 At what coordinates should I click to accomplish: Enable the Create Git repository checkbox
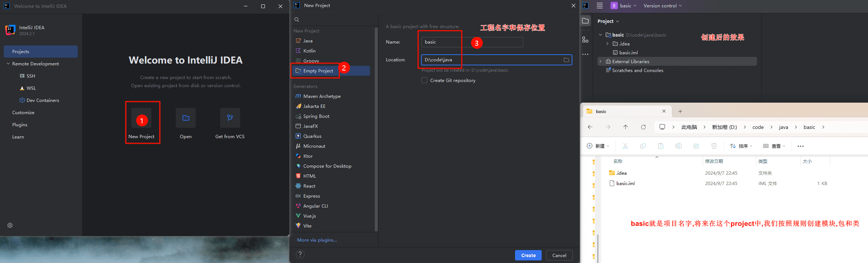pyautogui.click(x=424, y=80)
